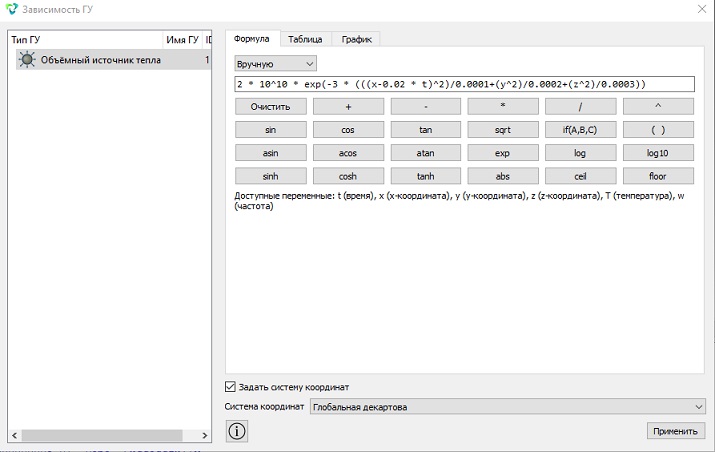Toggle the Задать систему координат checkbox
The width and height of the screenshot is (715, 452).
point(230,387)
